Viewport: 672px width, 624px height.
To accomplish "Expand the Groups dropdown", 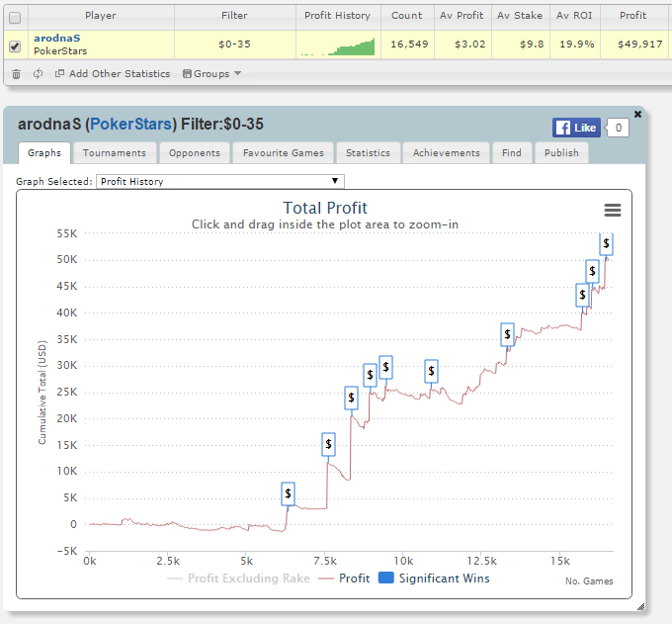I will point(211,74).
